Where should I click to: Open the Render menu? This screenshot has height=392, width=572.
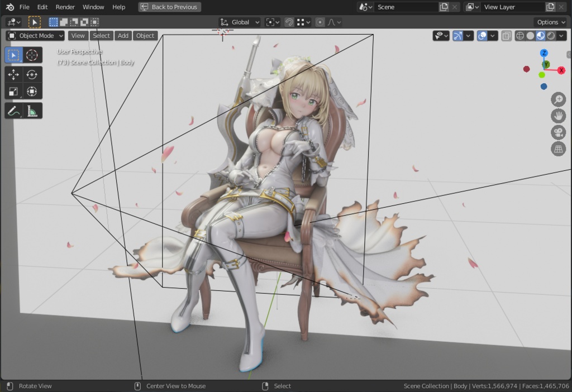coord(65,7)
